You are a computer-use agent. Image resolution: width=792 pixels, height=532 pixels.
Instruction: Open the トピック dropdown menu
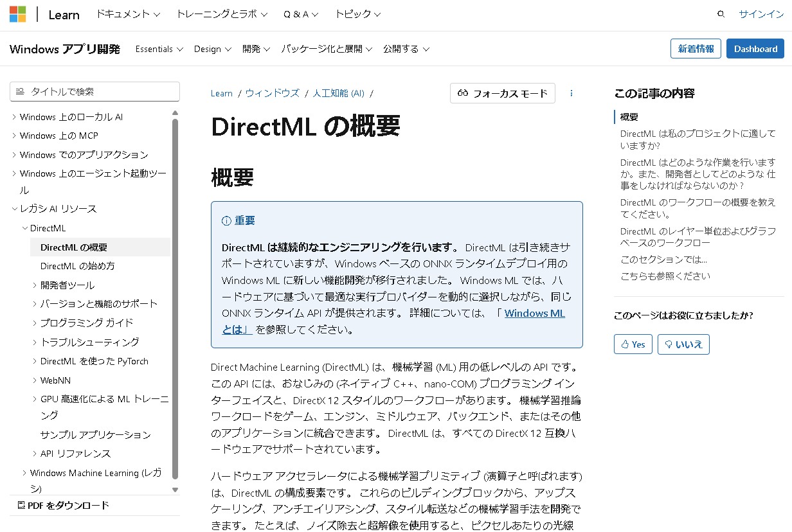click(357, 13)
